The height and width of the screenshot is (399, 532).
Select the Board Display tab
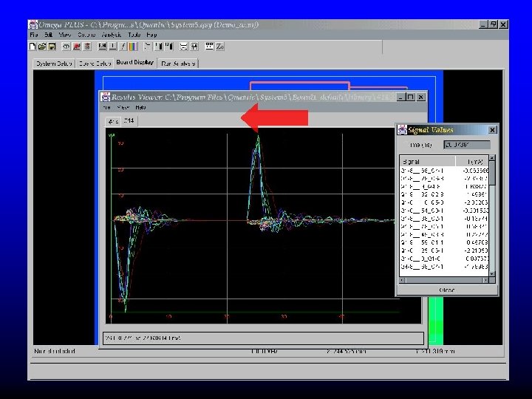[x=134, y=63]
